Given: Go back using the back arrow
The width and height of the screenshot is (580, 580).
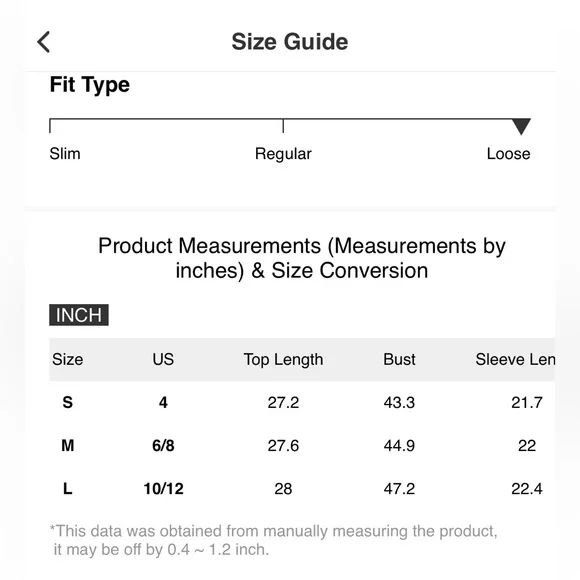Looking at the screenshot, I should pos(44,42).
